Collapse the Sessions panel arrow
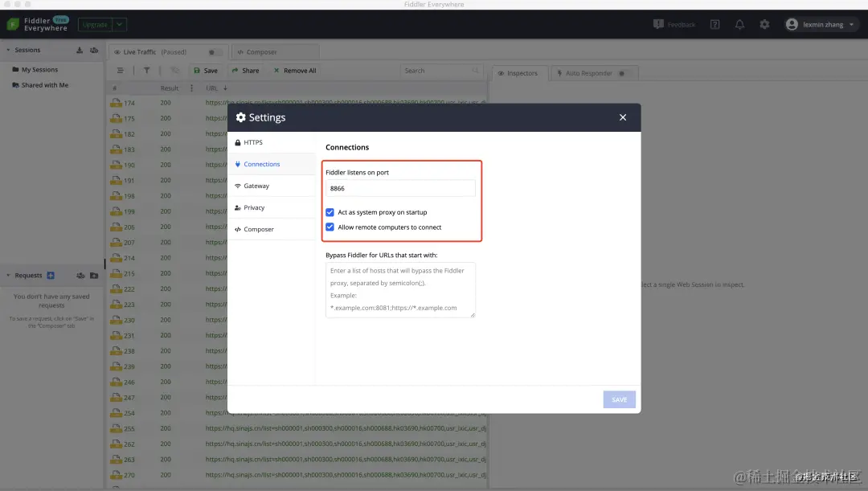 pyautogui.click(x=8, y=50)
